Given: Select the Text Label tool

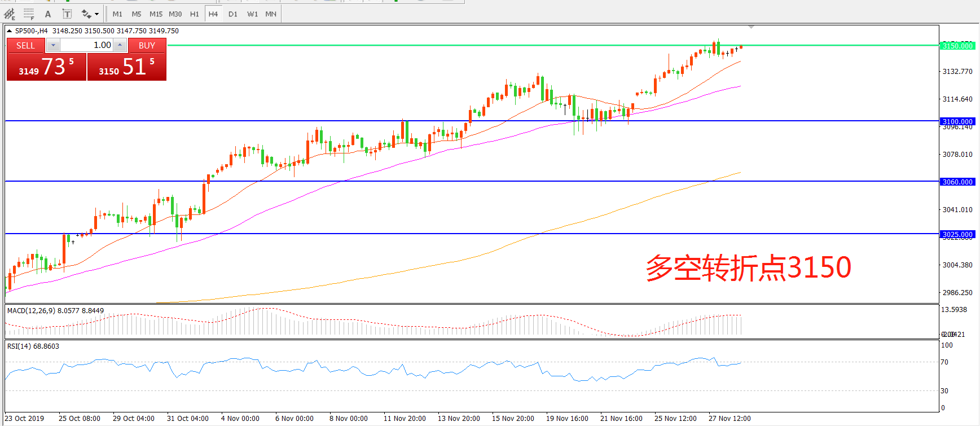Looking at the screenshot, I should [67, 14].
